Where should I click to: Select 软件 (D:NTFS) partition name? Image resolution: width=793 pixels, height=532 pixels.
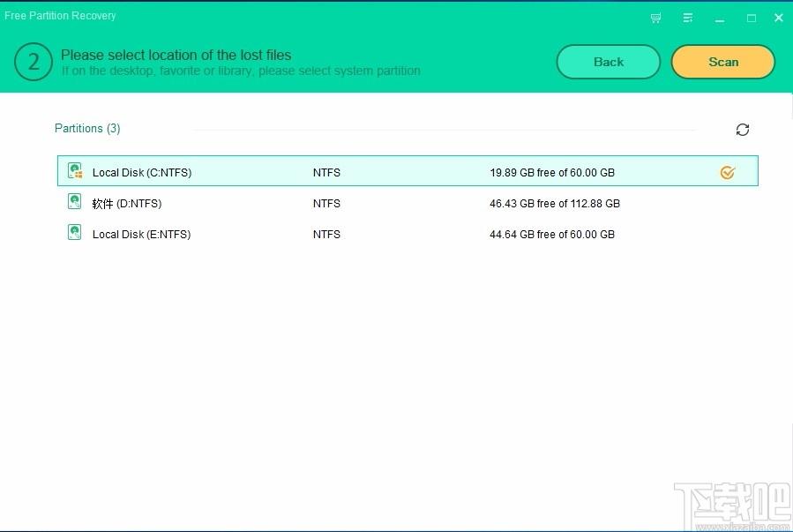127,203
